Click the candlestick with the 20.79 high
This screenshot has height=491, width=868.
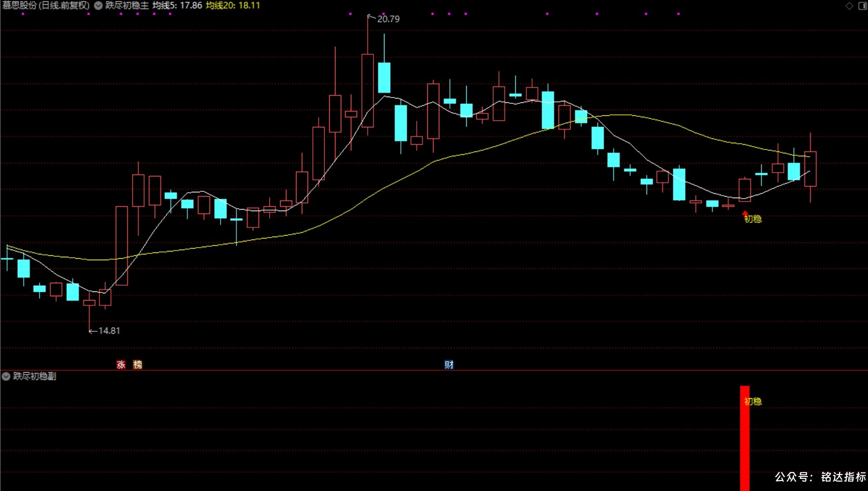(368, 90)
